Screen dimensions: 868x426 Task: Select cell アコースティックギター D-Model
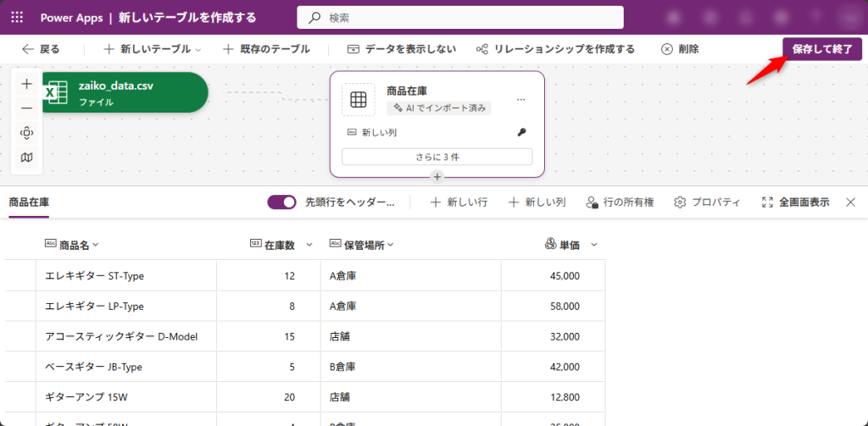[126, 336]
